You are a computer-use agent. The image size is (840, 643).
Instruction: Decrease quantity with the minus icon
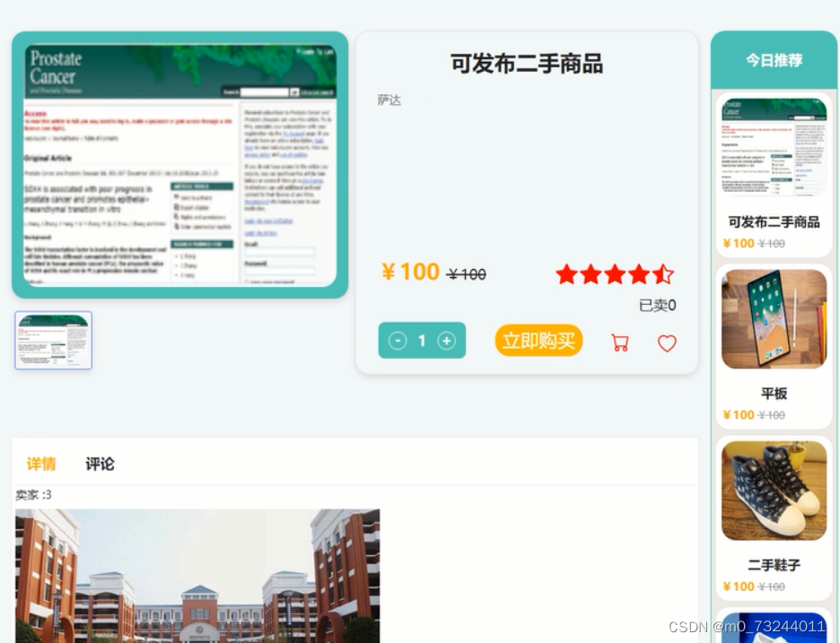tap(398, 341)
